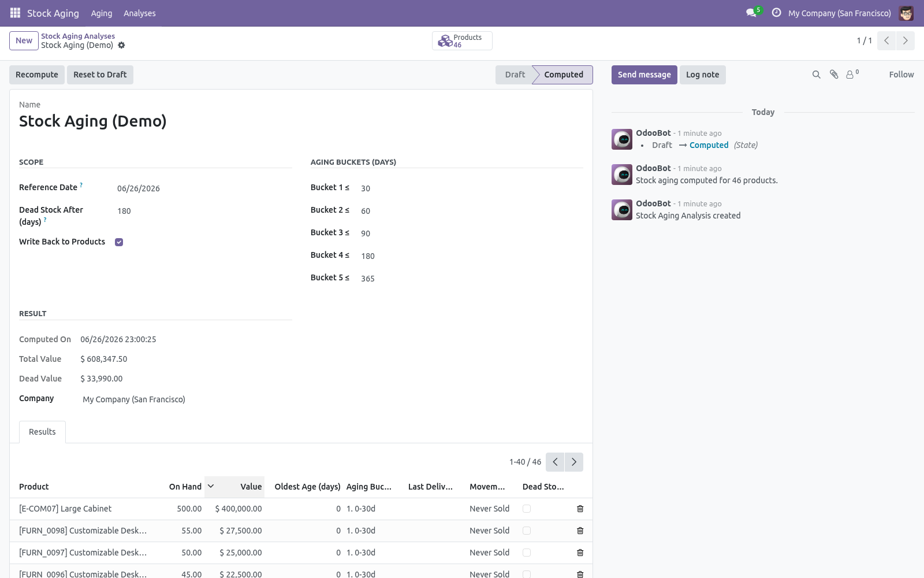Toggle Dead Stock checkbox for Large Cabinet

(x=527, y=509)
